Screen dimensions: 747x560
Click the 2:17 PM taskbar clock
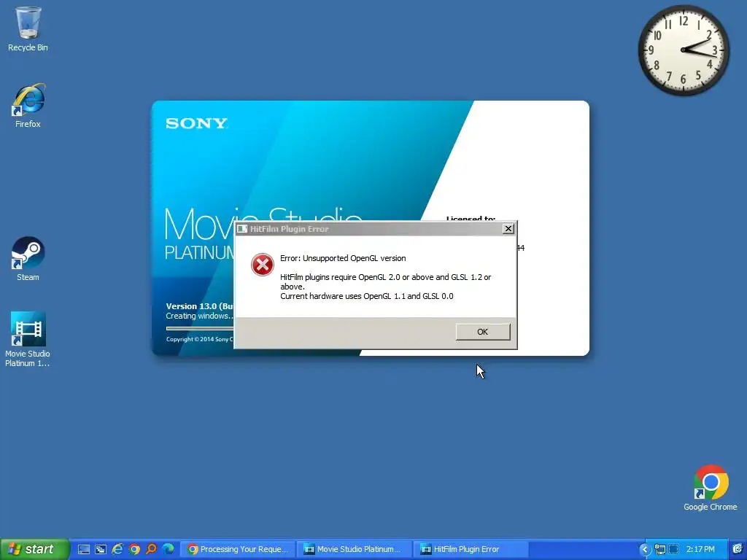coord(700,550)
